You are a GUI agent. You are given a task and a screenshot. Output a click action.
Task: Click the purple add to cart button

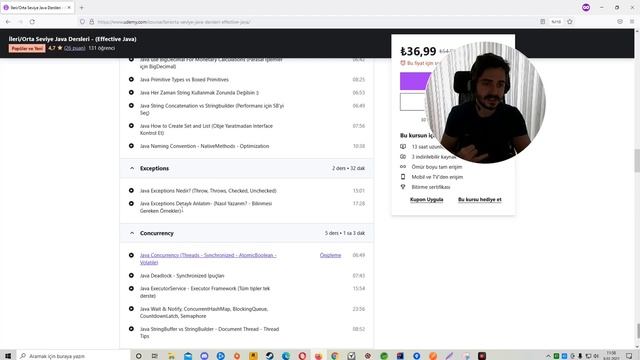pos(415,81)
